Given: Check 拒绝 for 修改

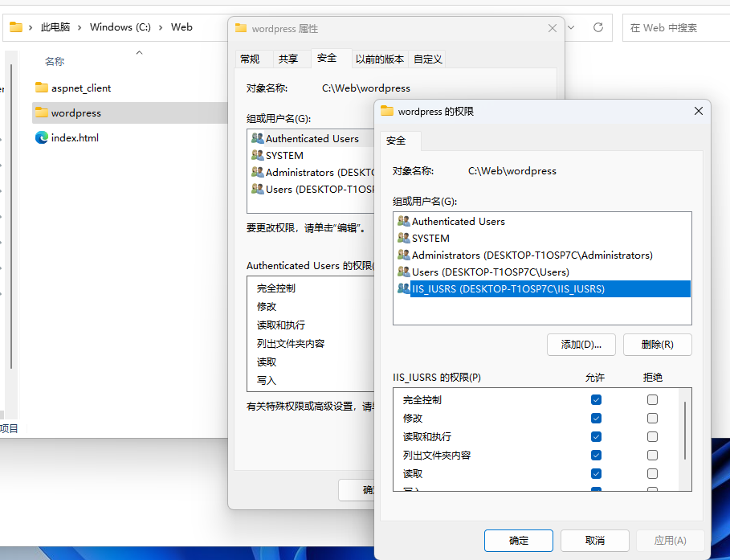Looking at the screenshot, I should pos(652,418).
